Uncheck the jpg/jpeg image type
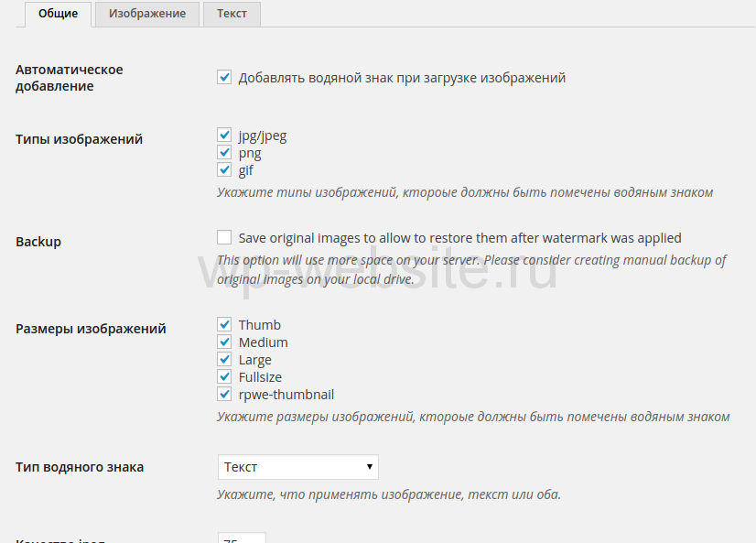The image size is (756, 543). click(224, 136)
